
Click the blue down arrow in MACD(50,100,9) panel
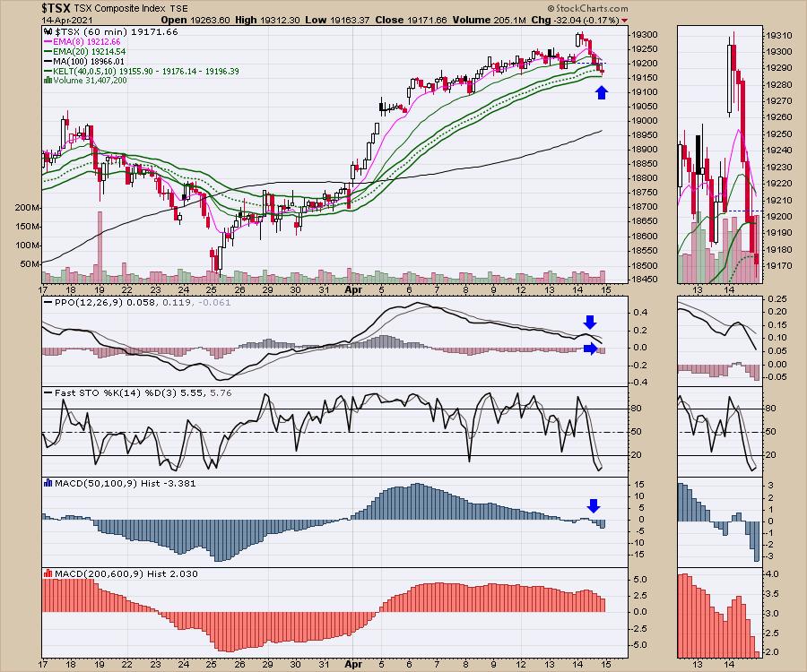pyautogui.click(x=593, y=506)
